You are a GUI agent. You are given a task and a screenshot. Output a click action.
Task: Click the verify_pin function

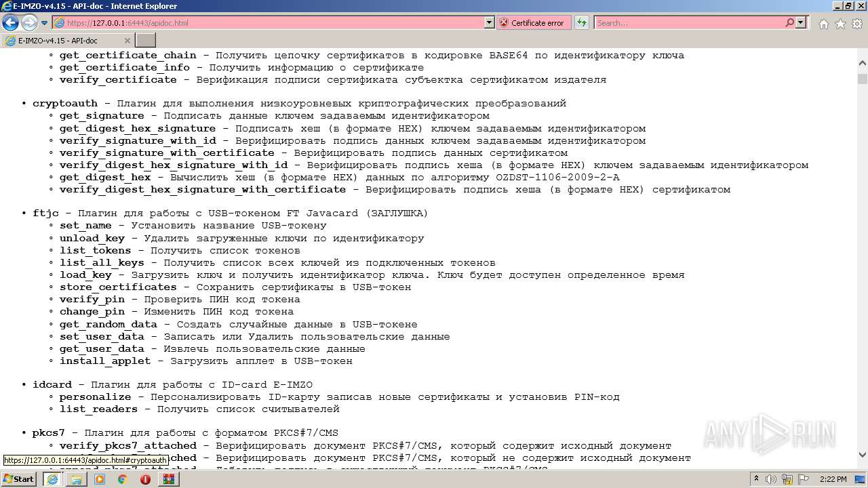pos(92,300)
